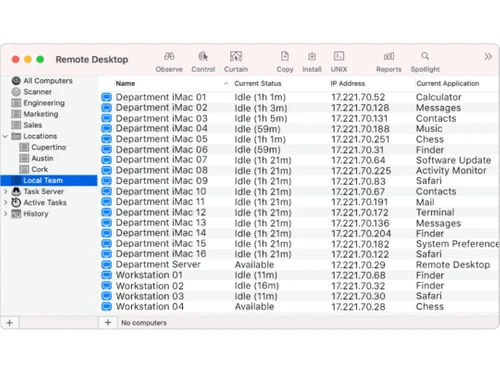Click the Observe binoculars toolbar icon
The image size is (500, 375).
169,56
